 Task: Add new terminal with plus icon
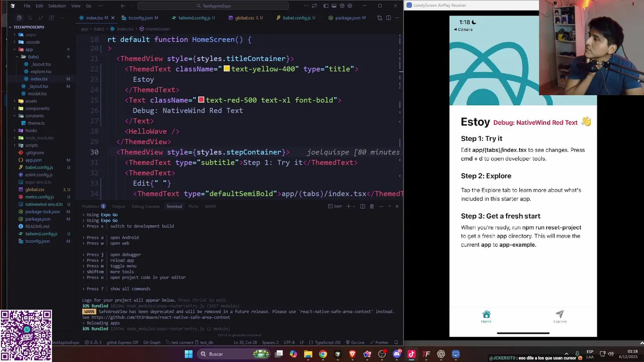click(x=348, y=206)
